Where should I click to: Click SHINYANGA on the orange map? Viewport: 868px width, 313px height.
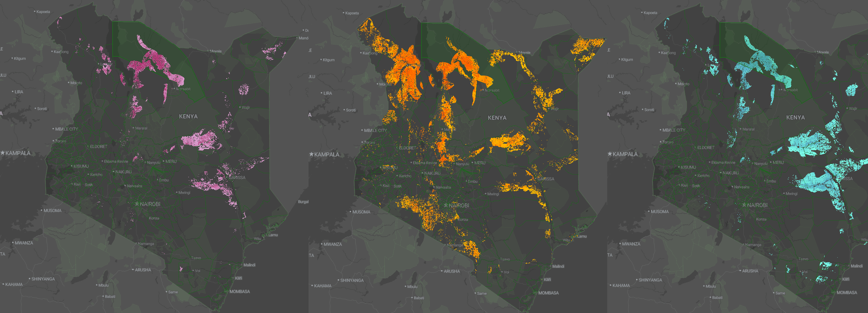click(x=352, y=280)
